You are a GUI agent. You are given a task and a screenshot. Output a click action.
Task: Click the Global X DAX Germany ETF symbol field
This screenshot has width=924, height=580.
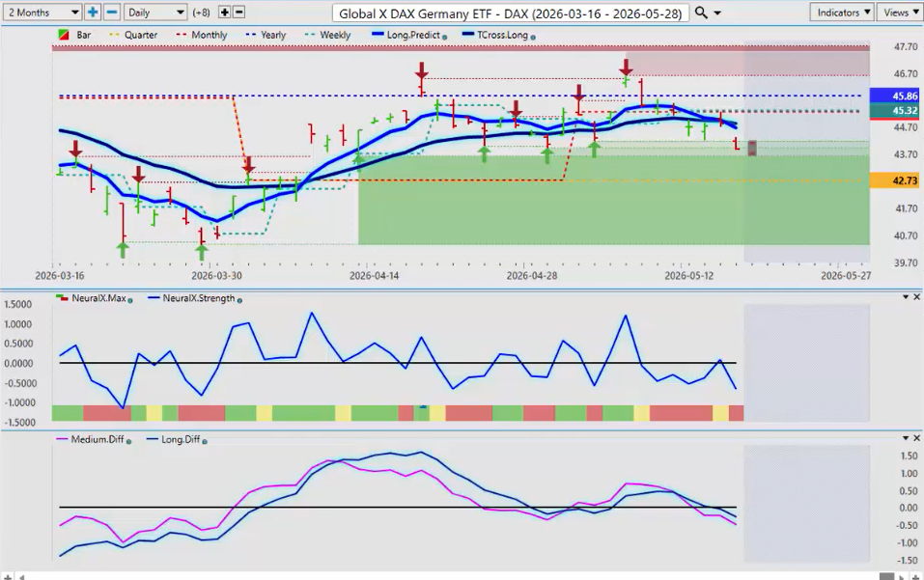pos(511,13)
